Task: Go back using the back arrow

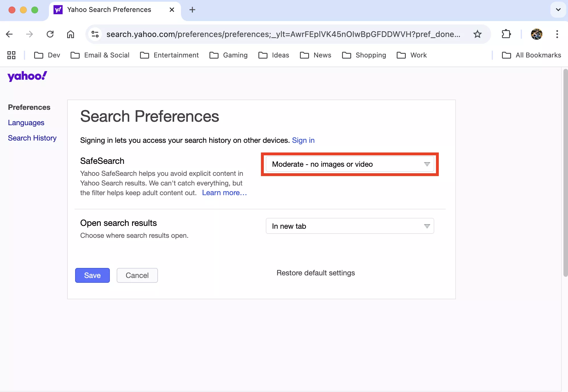Action: (x=9, y=34)
